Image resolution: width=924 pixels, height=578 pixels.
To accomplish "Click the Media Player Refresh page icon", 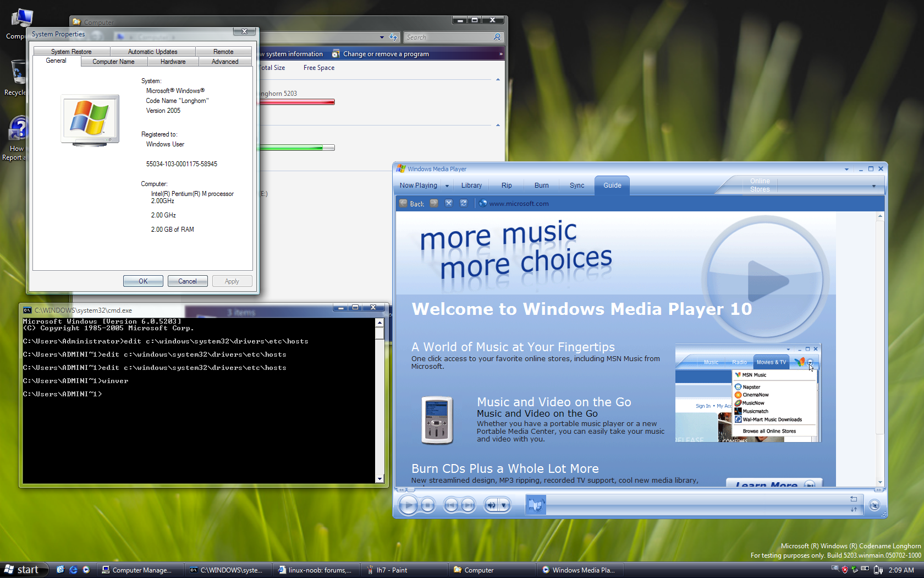I will click(464, 204).
